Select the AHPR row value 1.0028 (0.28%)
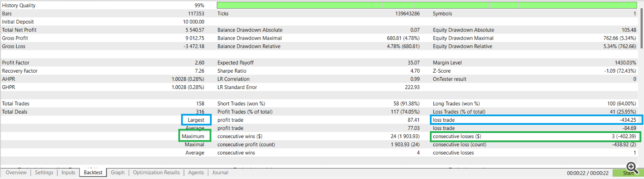This screenshot has width=644, height=179. 188,79
